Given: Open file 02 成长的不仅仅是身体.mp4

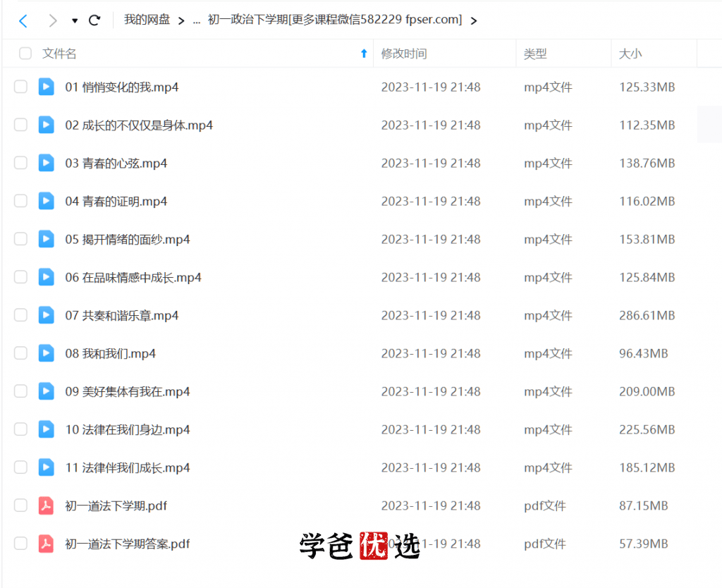Looking at the screenshot, I should pyautogui.click(x=139, y=125).
